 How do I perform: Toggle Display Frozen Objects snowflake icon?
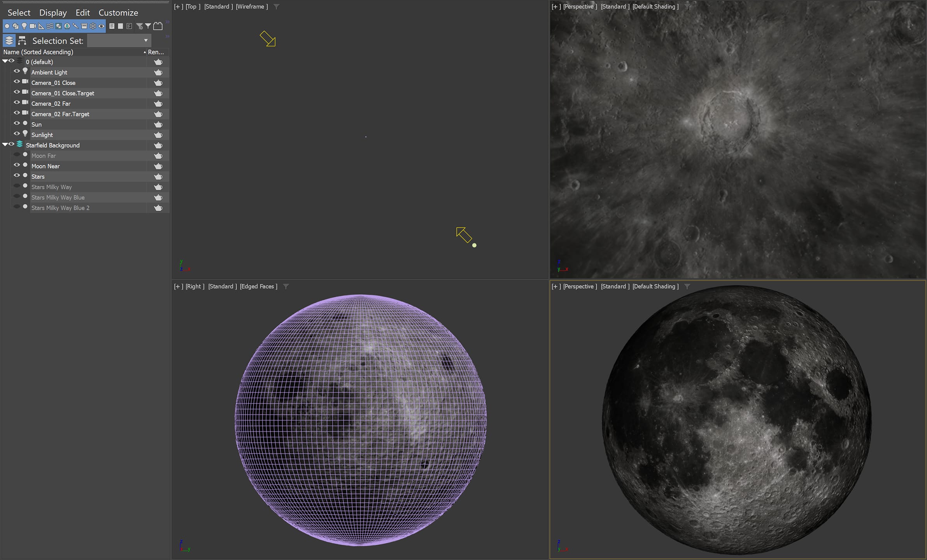(x=93, y=26)
